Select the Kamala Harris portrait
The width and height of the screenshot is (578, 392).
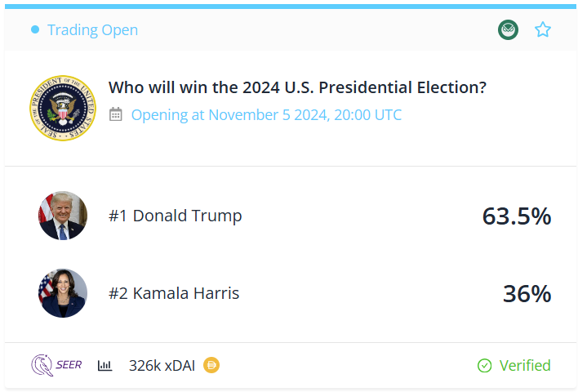click(x=63, y=293)
